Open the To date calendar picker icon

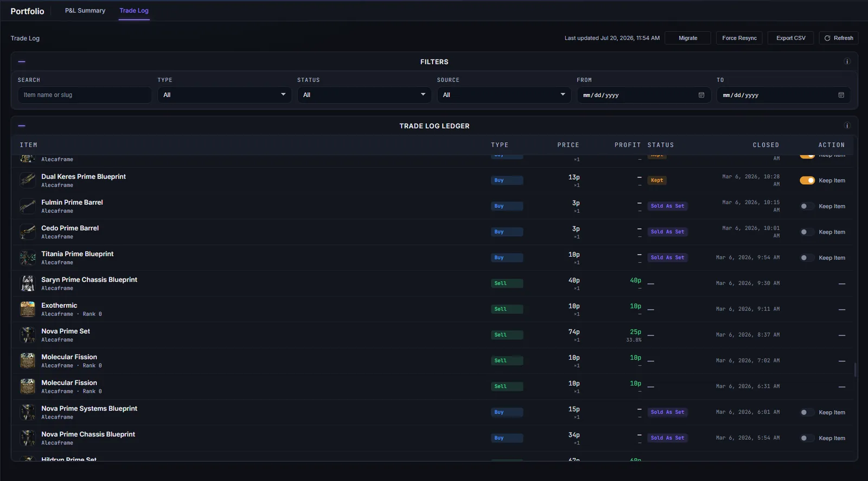point(841,95)
